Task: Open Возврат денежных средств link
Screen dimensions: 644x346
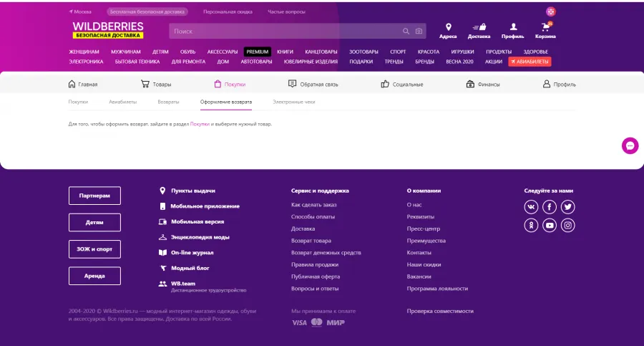Action: [326, 253]
